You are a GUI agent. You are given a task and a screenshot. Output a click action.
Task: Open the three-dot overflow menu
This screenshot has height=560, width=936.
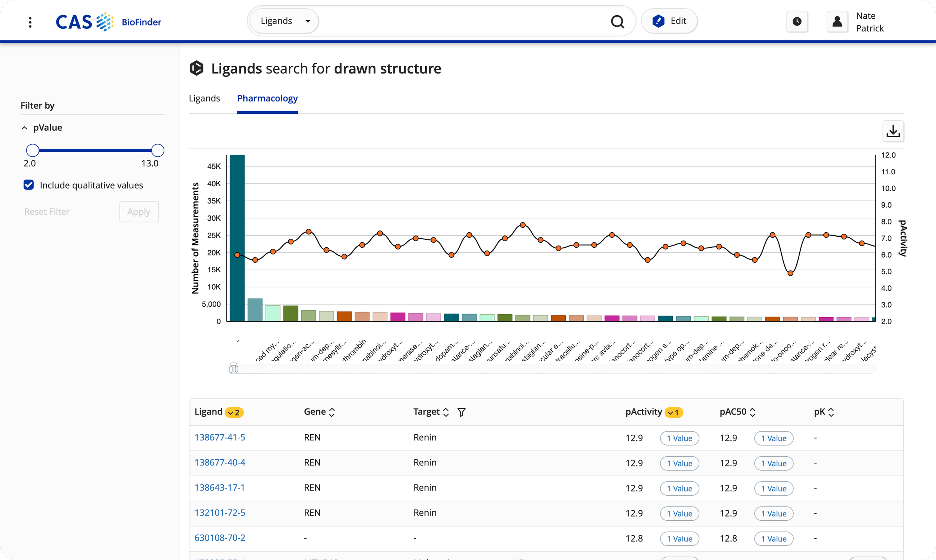[30, 22]
